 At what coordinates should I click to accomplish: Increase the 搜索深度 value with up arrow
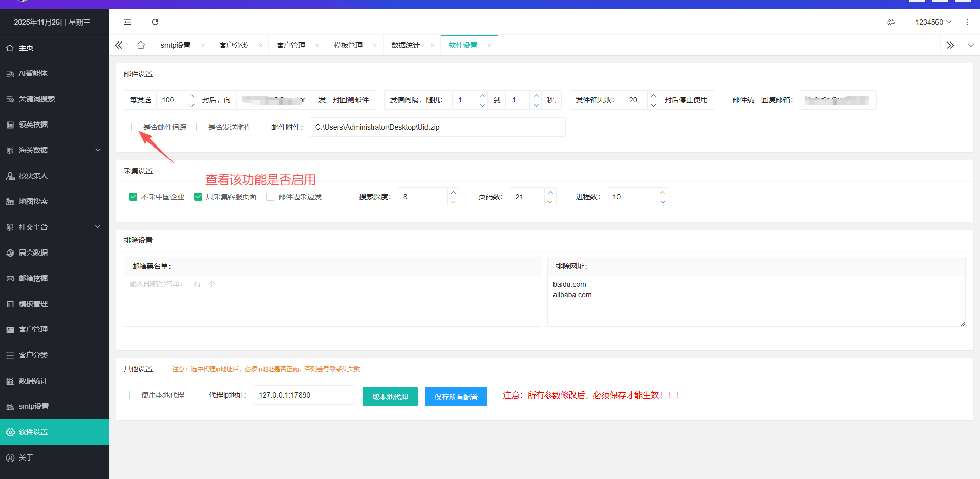[453, 192]
